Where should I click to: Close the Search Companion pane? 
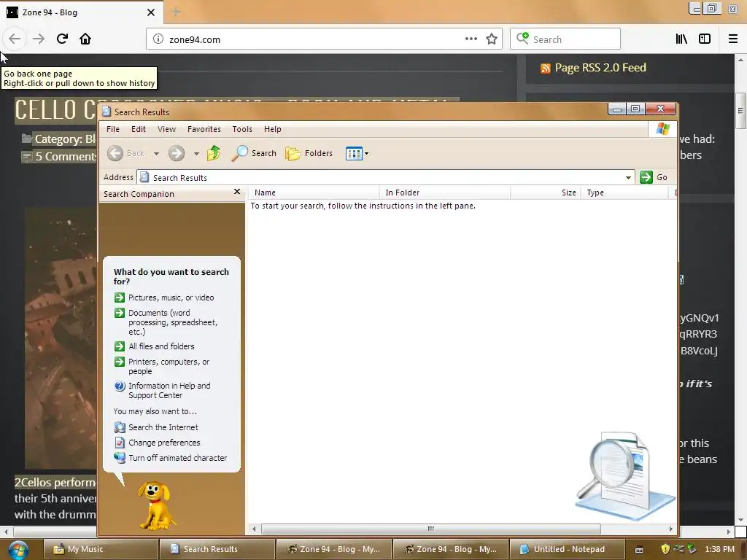pos(237,192)
